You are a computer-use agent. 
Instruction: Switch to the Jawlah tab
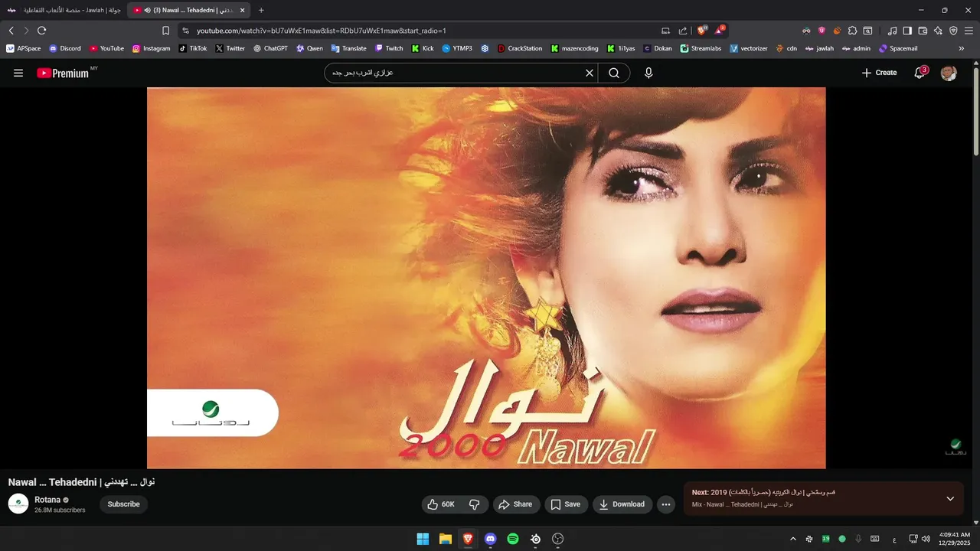64,10
